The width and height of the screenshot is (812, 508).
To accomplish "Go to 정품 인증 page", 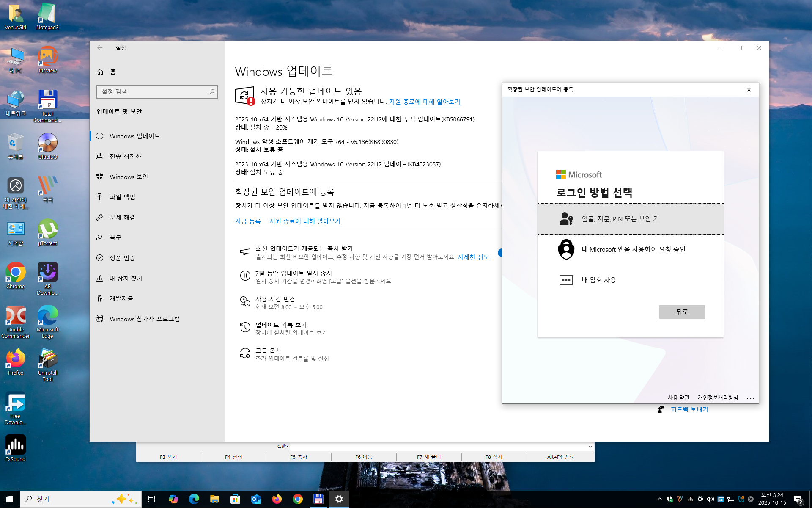I will tap(157, 258).
